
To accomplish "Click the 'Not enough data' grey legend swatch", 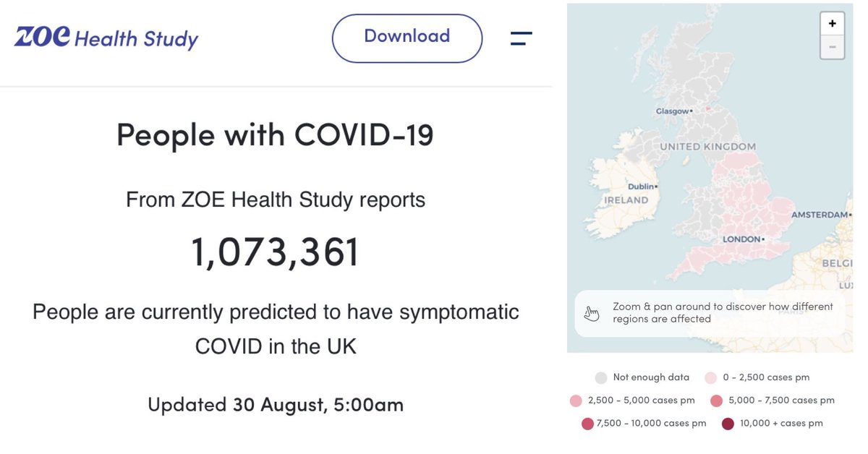I will pos(600,377).
